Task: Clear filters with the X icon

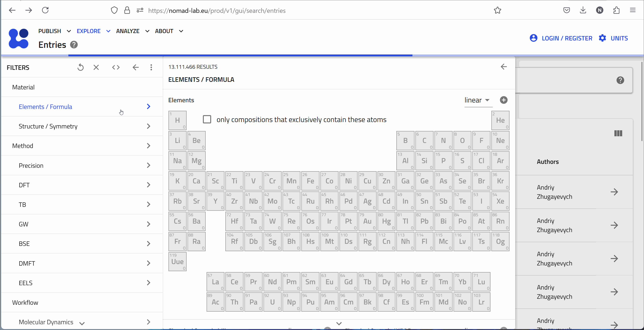Action: click(x=96, y=67)
